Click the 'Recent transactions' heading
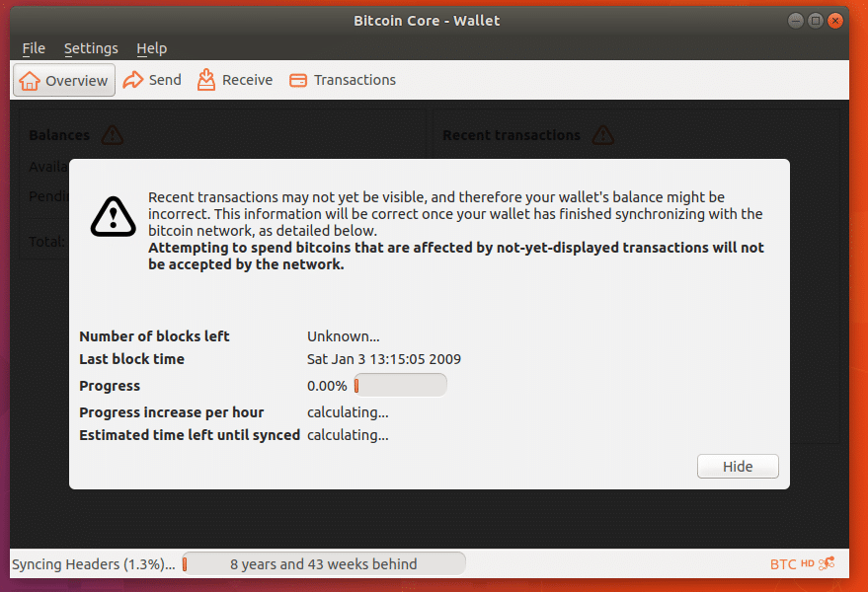The height and width of the screenshot is (592, 868). [512, 135]
